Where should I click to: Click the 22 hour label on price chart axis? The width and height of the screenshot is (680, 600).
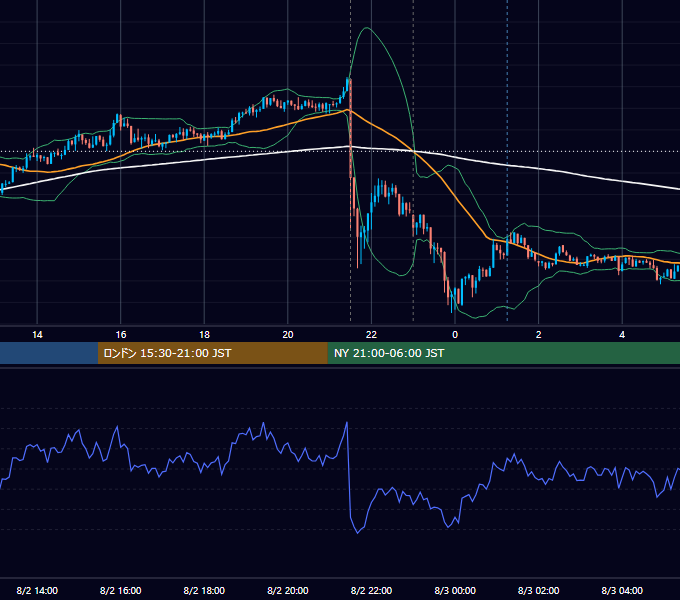coord(371,335)
